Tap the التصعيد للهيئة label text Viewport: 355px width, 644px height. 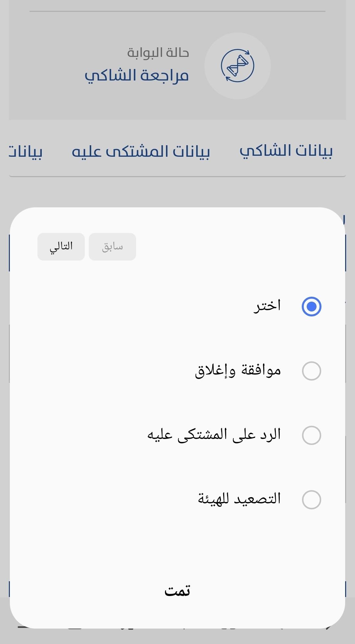click(x=239, y=499)
